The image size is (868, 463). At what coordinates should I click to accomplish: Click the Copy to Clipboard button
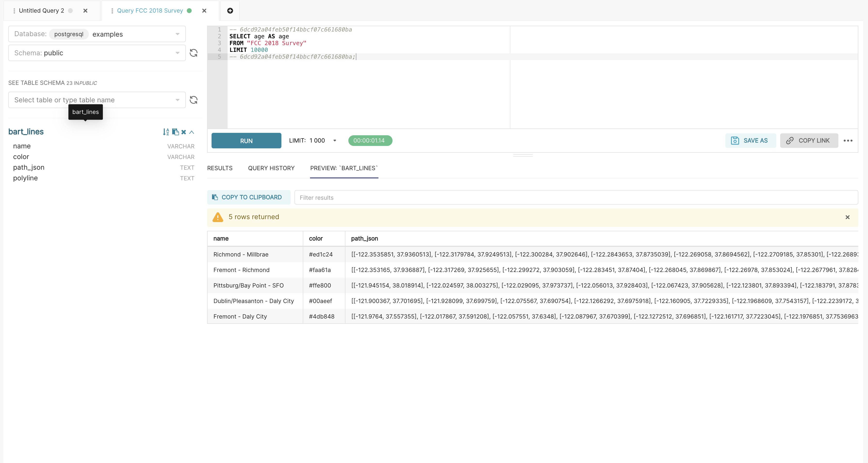pyautogui.click(x=248, y=197)
